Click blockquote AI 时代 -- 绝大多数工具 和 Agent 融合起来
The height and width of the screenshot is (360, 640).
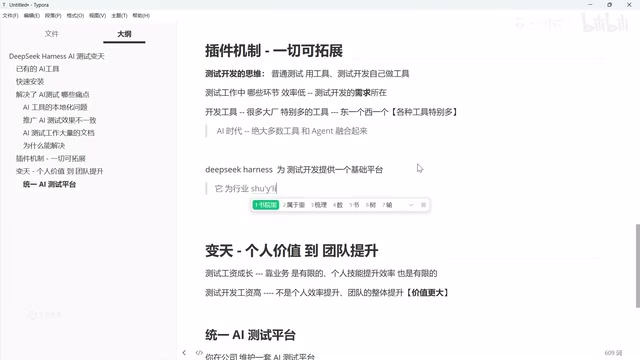pyautogui.click(x=292, y=131)
